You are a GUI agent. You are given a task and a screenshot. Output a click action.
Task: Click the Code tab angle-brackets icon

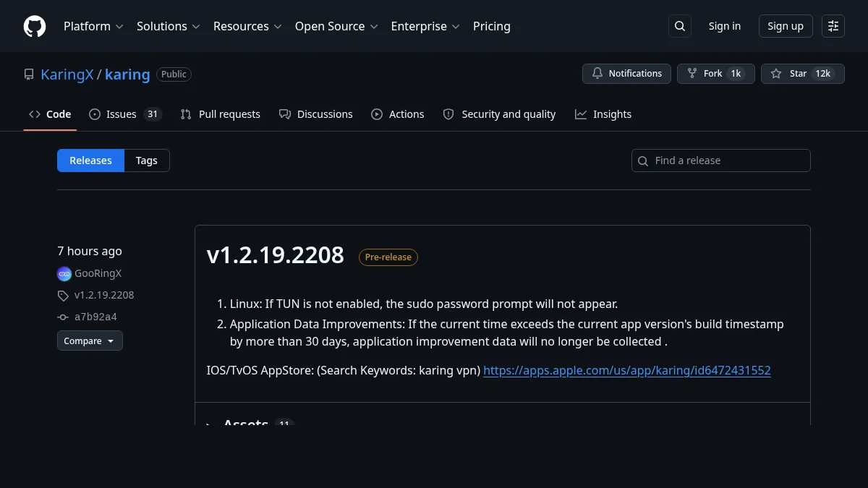pos(35,114)
